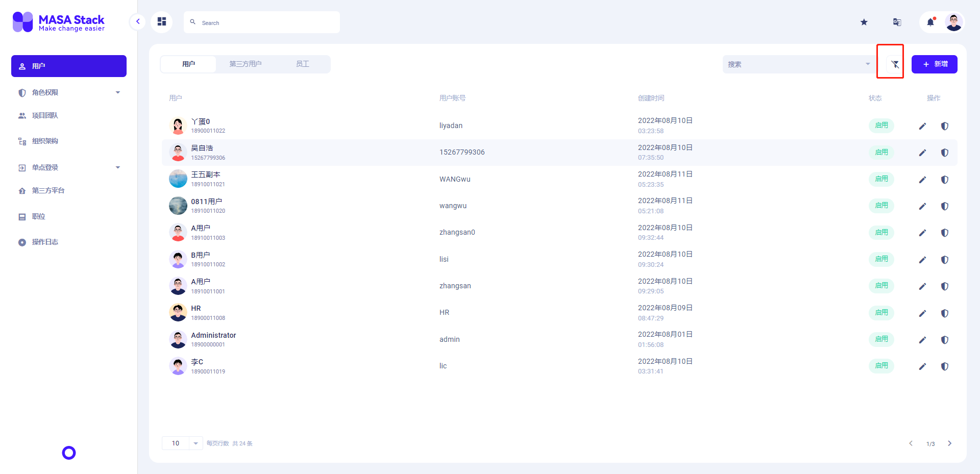Open 第三方平台 in the sidebar
Screen dimensions: 980x474
coord(69,191)
